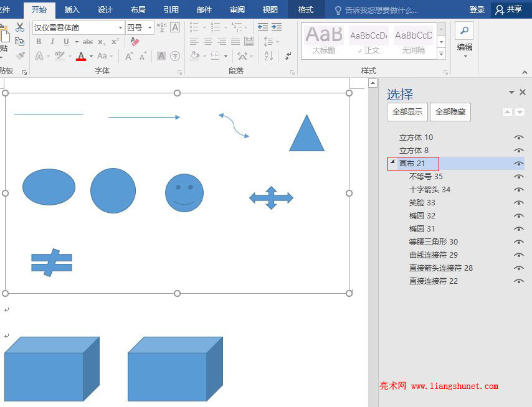Open underline style dropdown arrow
This screenshot has height=407, width=532.
pyautogui.click(x=77, y=42)
